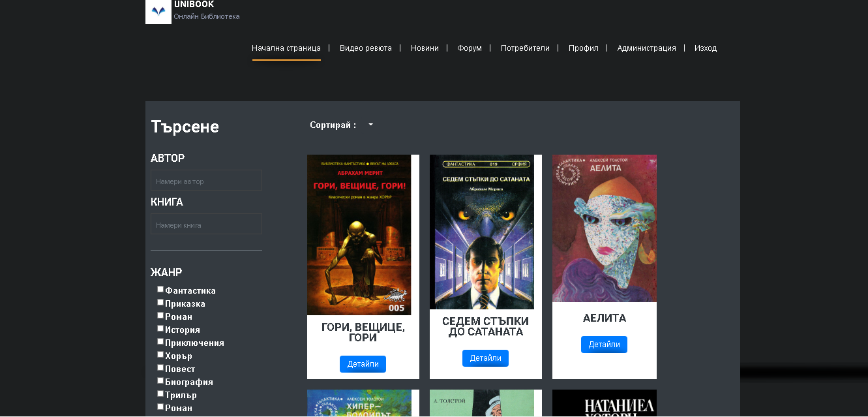This screenshot has width=868, height=417.
Task: Click the Седем стъпки до Сатаната cover
Action: point(482,232)
